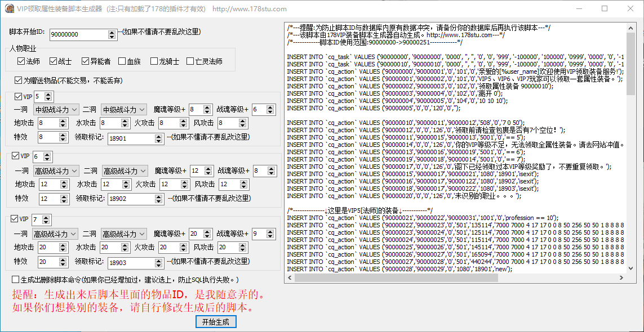Open the 一洞 dropdown in VIP 5 section
This screenshot has height=332, width=644.
56,110
